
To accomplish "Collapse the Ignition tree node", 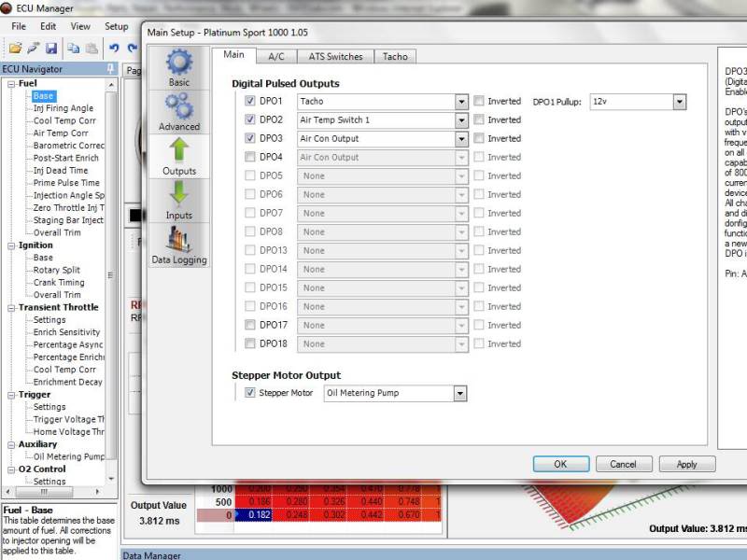I will pyautogui.click(x=11, y=246).
